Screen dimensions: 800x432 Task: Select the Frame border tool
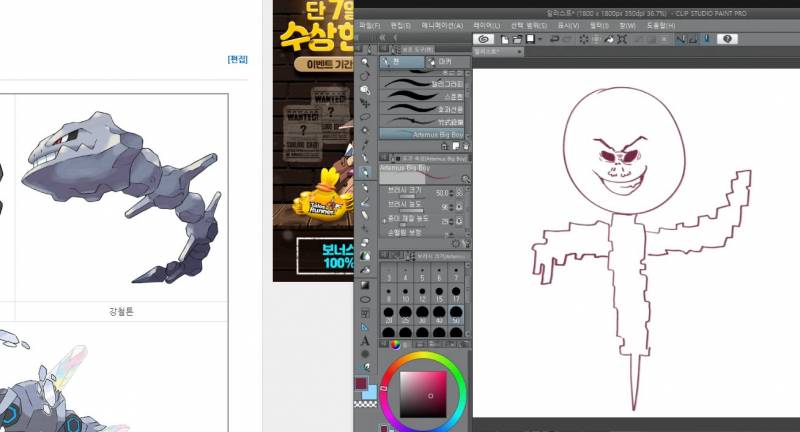click(x=365, y=313)
